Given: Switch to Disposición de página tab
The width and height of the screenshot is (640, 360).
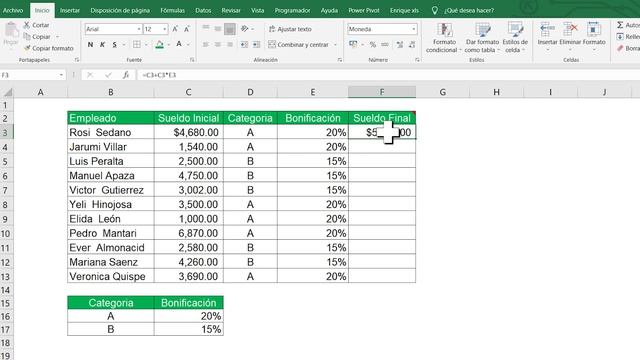Looking at the screenshot, I should tap(120, 11).
